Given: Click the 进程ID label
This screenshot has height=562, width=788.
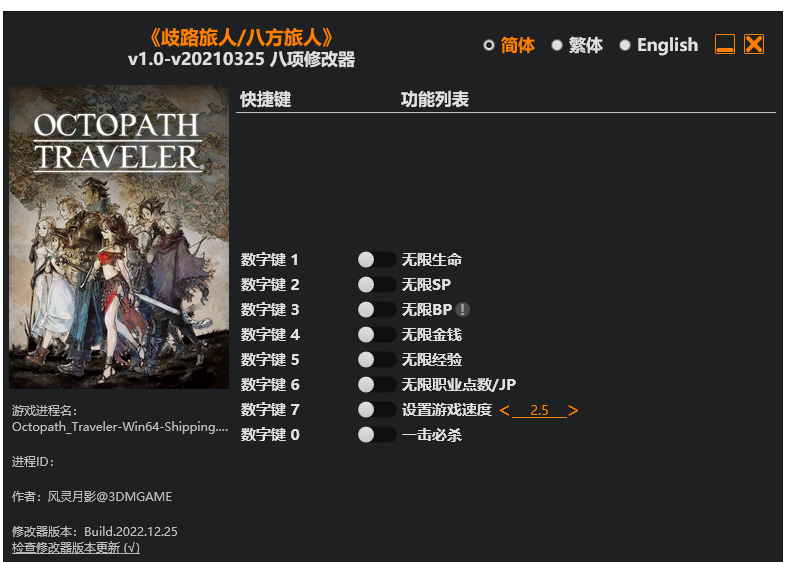Looking at the screenshot, I should pyautogui.click(x=33, y=462).
